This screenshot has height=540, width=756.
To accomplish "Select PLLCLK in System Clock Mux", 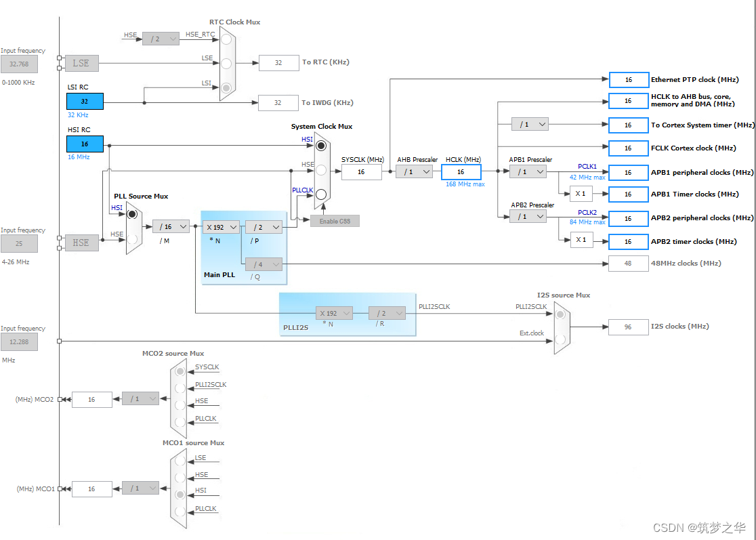I will pos(321,194).
